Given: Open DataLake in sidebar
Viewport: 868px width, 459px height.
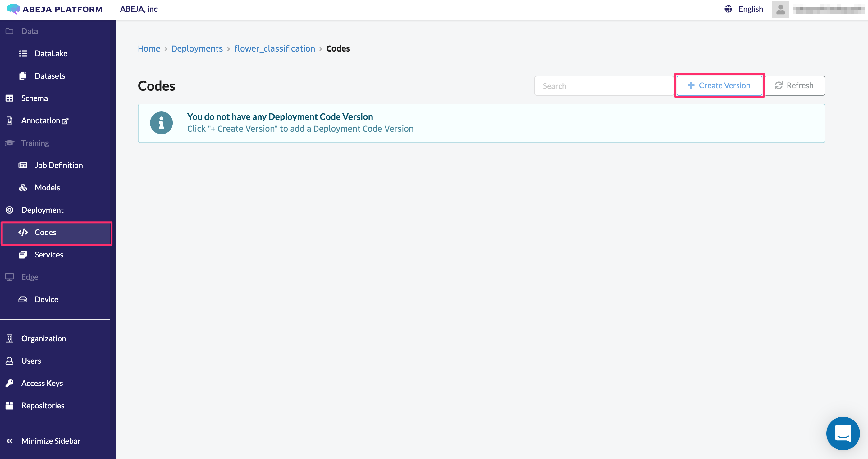Looking at the screenshot, I should tap(51, 53).
